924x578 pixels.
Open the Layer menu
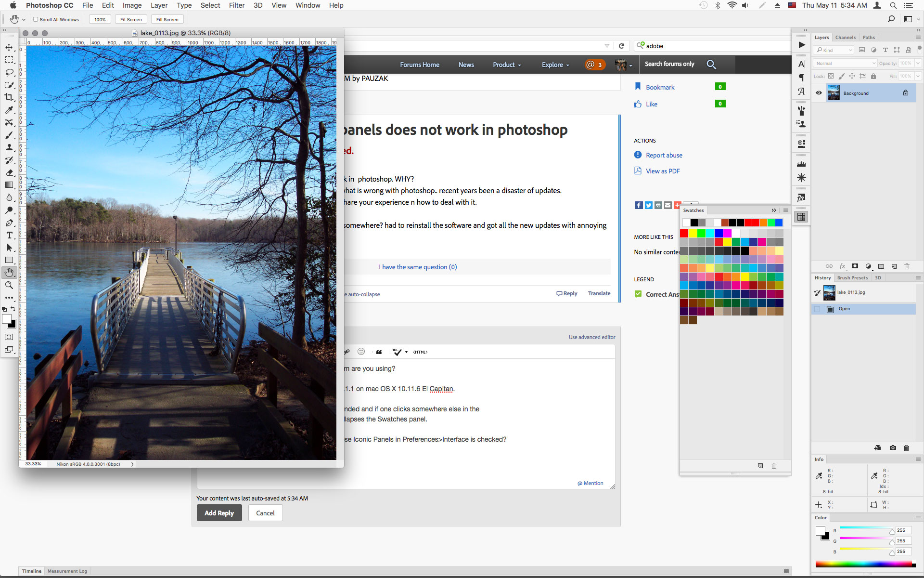pyautogui.click(x=159, y=5)
